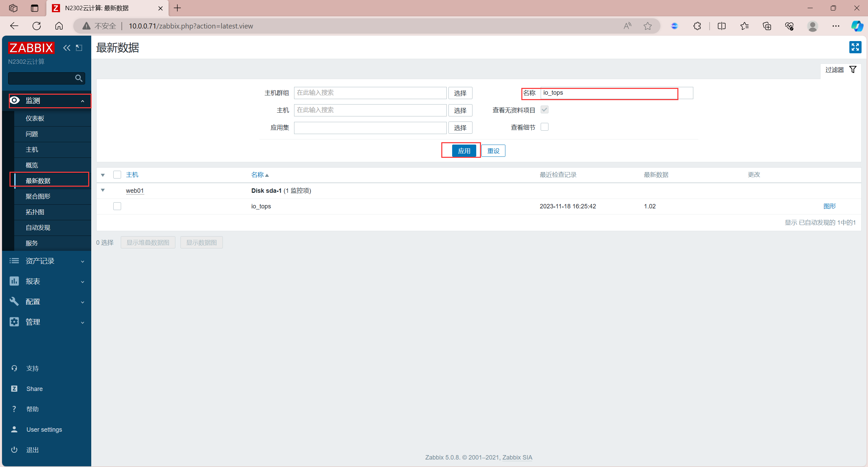The width and height of the screenshot is (868, 467).
Task: Open 自动发现 in sidebar
Action: 53,228
